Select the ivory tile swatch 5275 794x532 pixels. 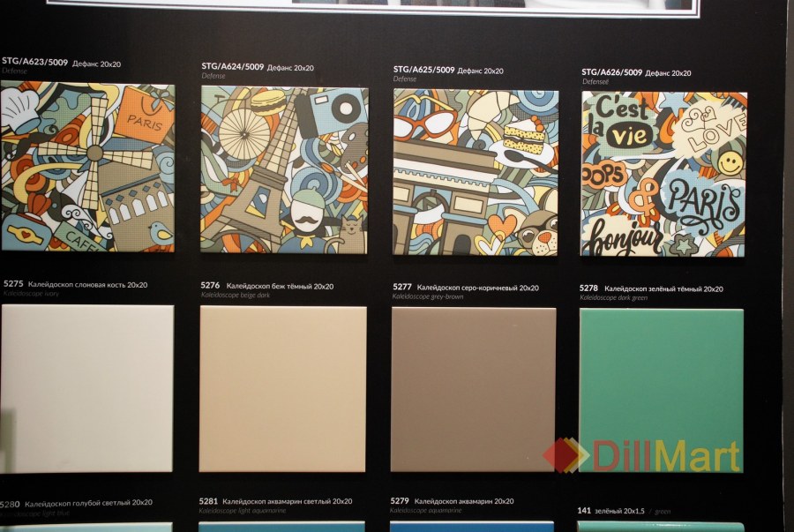pyautogui.click(x=86, y=387)
